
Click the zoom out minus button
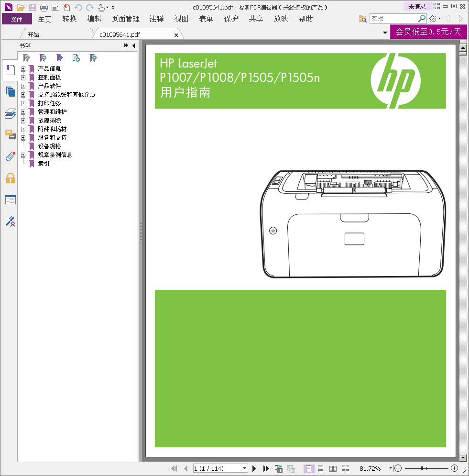[398, 468]
